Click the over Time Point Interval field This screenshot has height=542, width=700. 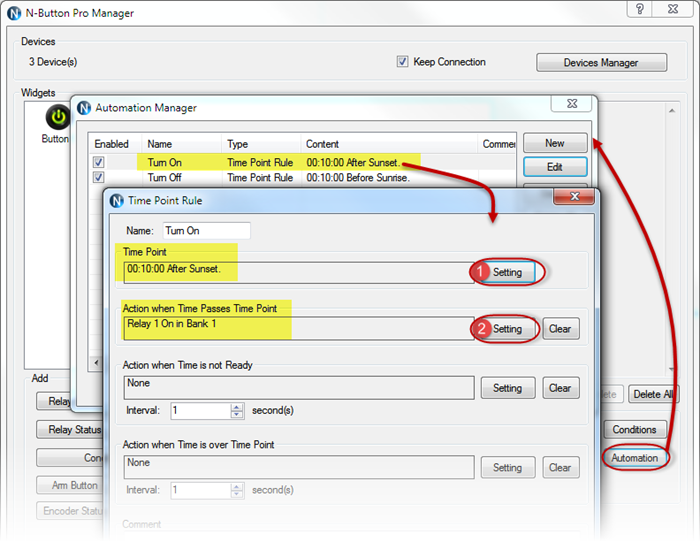201,490
